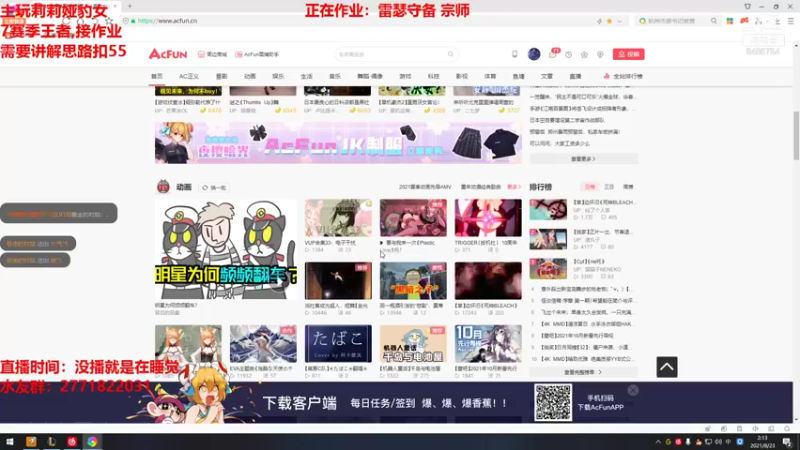Select the 生活 navigation tab
Viewport: 800px width, 450px height.
point(306,76)
